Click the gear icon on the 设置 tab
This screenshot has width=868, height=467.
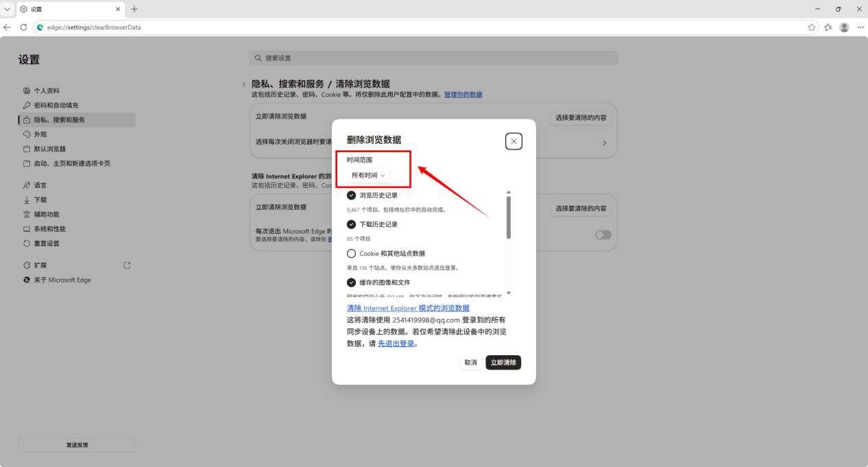(x=23, y=9)
